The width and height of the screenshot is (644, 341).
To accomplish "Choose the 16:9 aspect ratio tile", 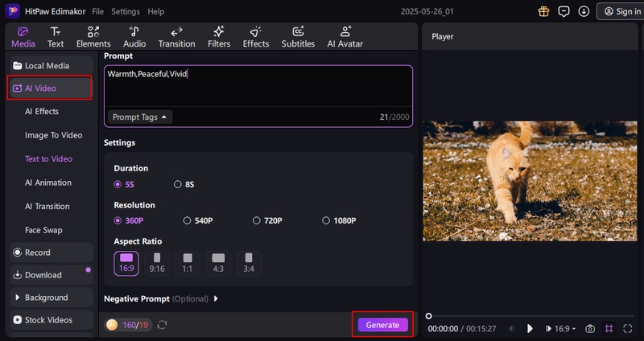I will [x=126, y=263].
